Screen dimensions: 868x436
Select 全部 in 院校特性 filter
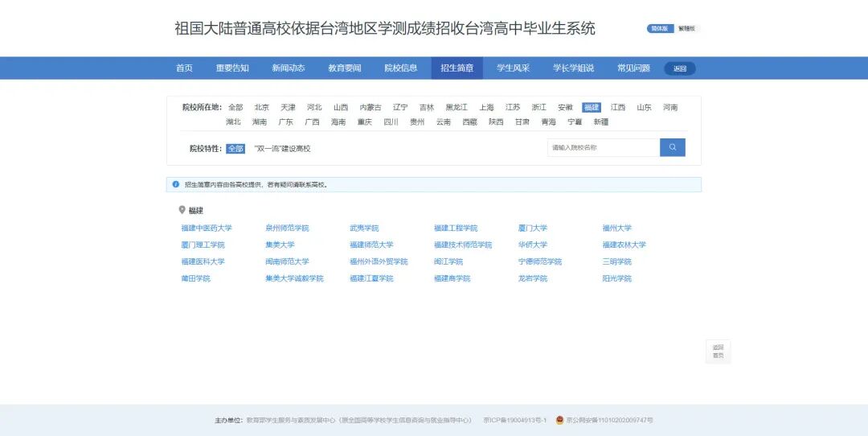(235, 149)
